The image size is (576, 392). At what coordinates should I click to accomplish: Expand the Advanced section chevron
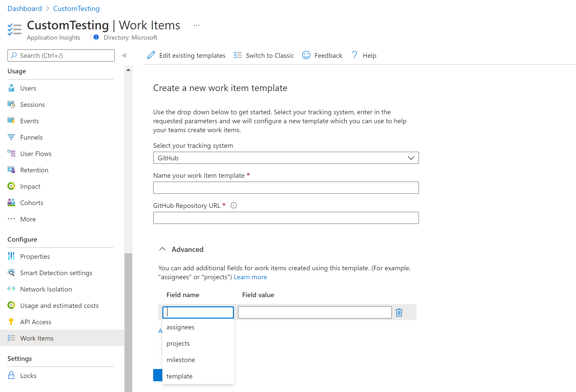click(x=161, y=249)
